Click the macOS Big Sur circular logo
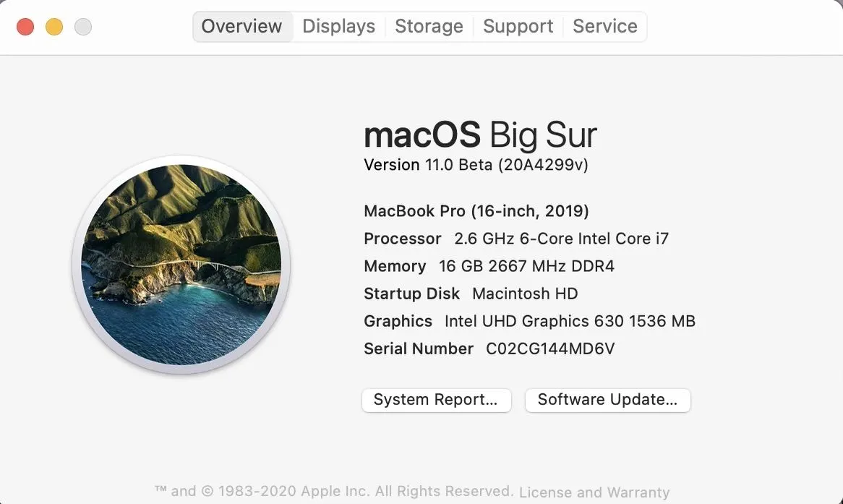 click(181, 265)
